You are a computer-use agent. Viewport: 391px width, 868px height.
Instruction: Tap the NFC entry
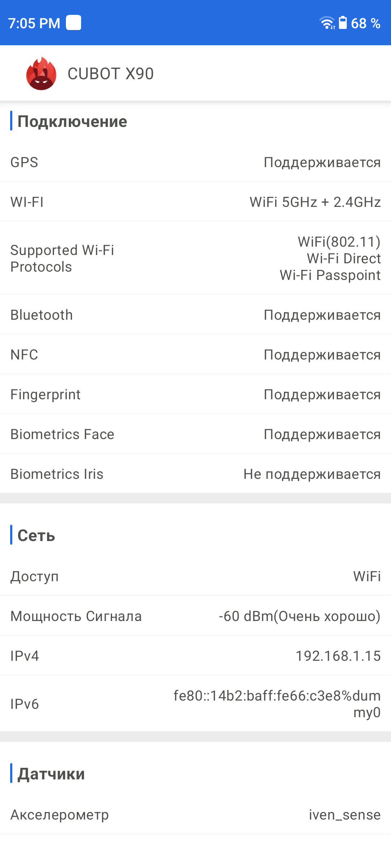pyautogui.click(x=195, y=355)
